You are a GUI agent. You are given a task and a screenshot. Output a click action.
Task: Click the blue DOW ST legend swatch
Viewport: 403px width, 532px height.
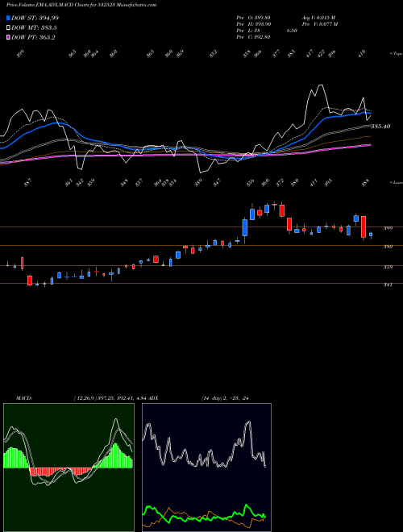(x=8, y=18)
